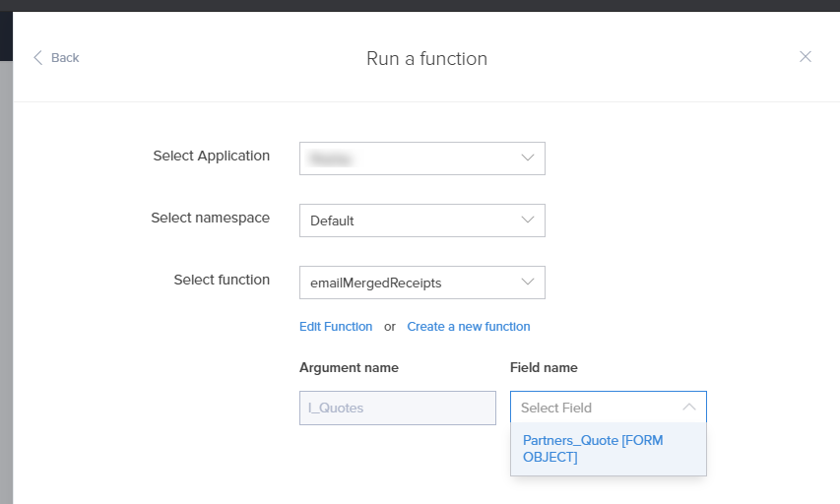Screen dimensions: 840x504
Task: Click the chevron in the namespace box
Action: [528, 220]
